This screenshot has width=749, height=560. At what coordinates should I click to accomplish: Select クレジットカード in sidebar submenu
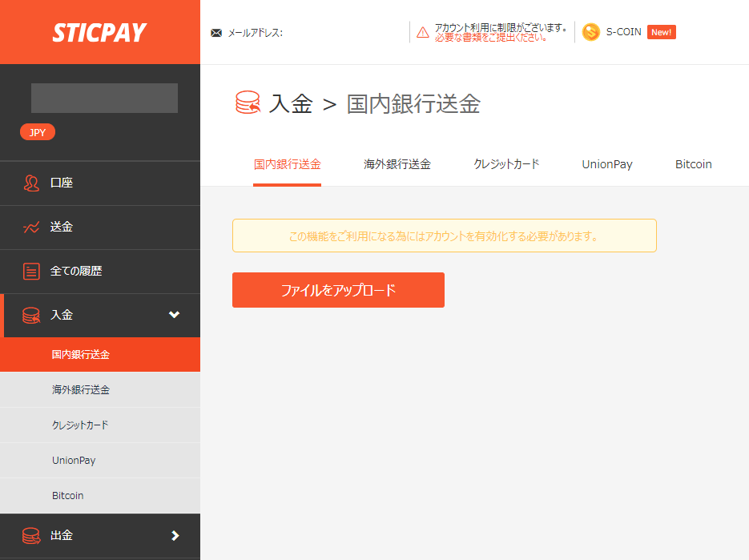(x=100, y=425)
